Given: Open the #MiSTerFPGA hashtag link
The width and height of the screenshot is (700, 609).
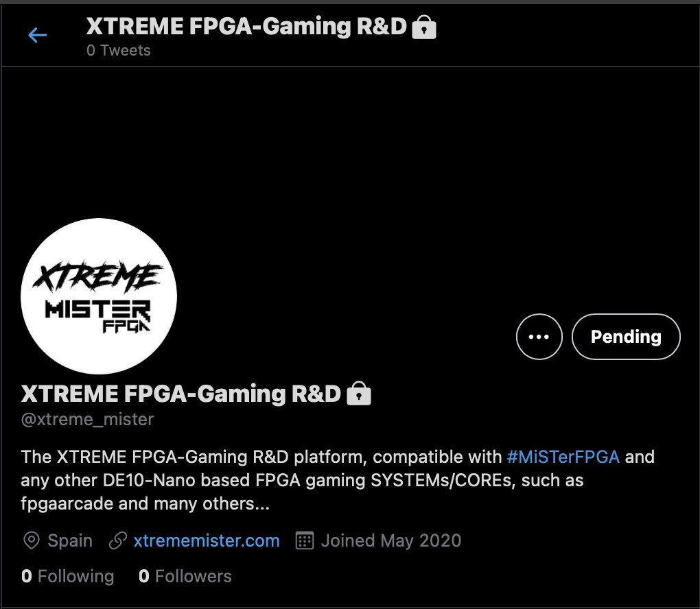Looking at the screenshot, I should pyautogui.click(x=563, y=457).
